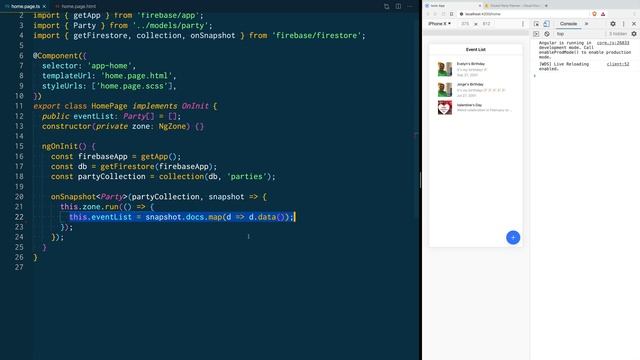Open Valentine's Day event item
Screen dimensions: 640x360
coord(476,108)
